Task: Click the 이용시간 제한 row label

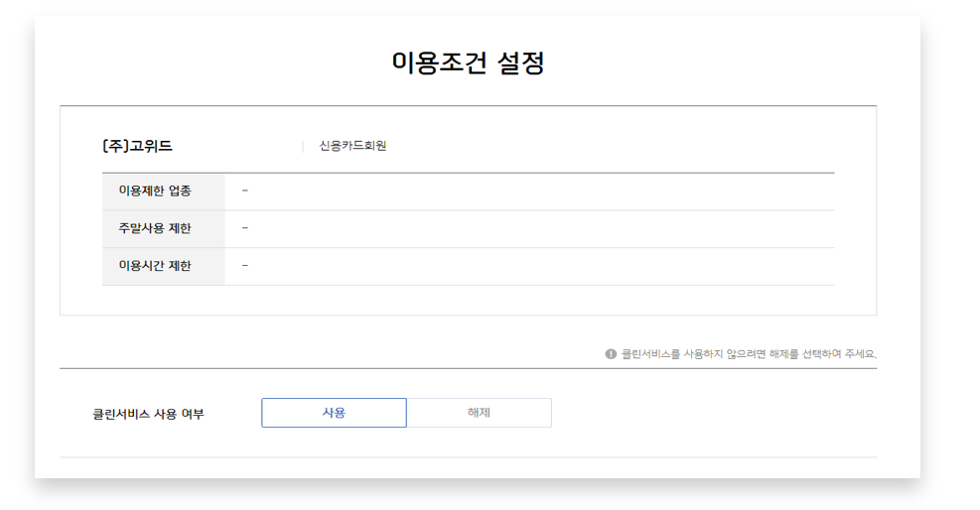Action: click(155, 266)
